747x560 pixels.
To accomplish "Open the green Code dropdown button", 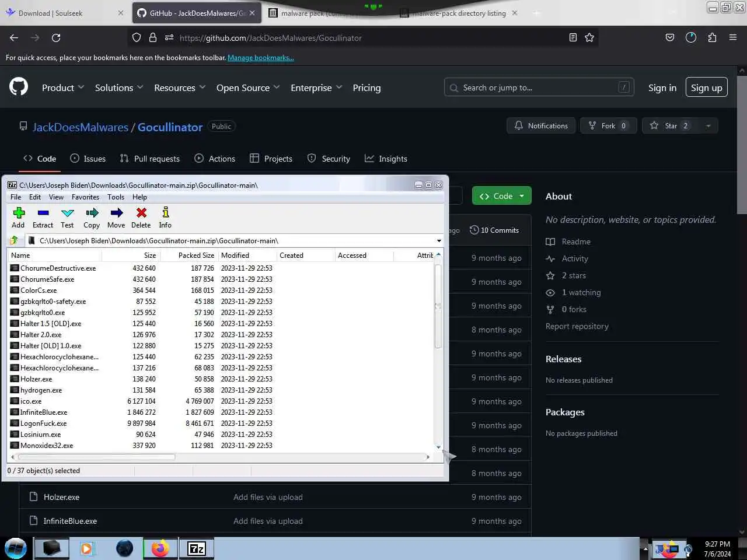I will (x=502, y=196).
